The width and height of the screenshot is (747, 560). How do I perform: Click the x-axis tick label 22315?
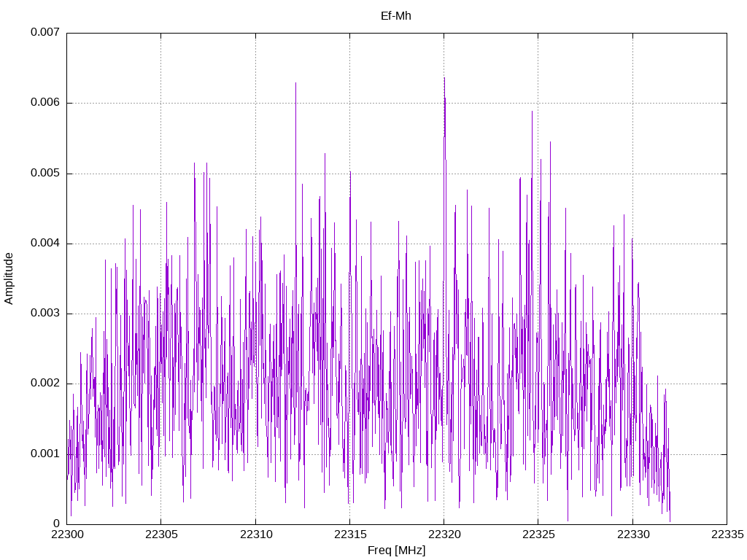tap(349, 534)
